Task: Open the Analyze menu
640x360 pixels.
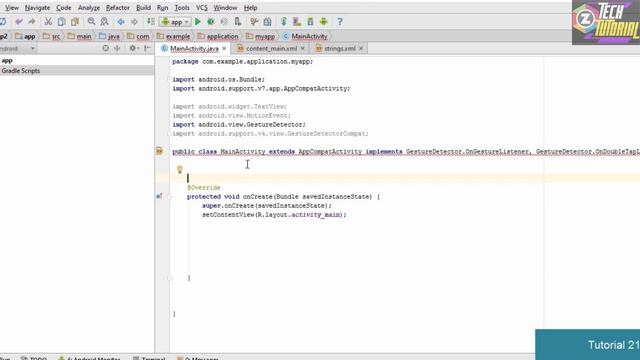Action: tap(89, 8)
